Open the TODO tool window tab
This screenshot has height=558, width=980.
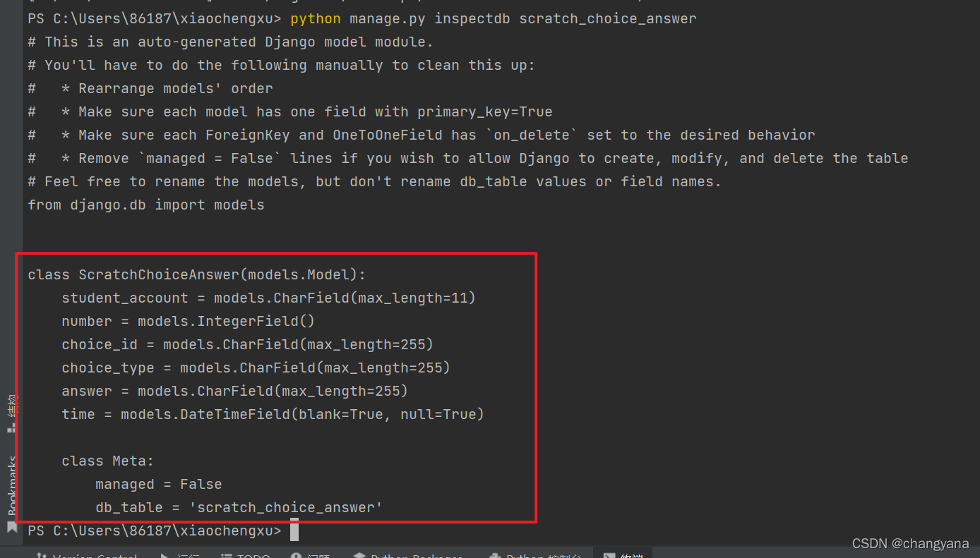coord(246,555)
